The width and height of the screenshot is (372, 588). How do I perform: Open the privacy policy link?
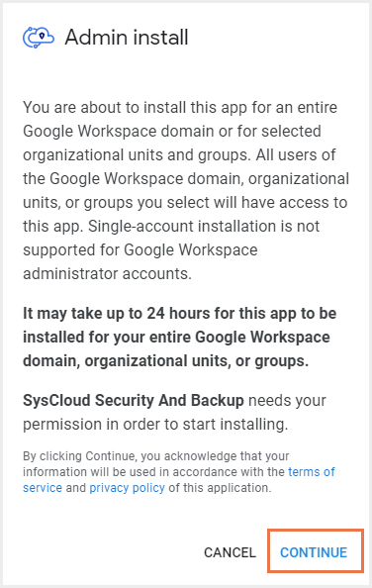pyautogui.click(x=127, y=487)
